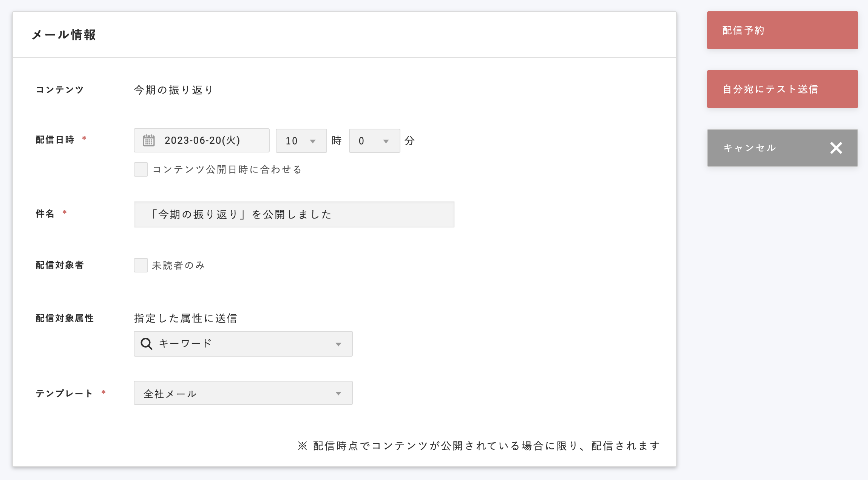Image resolution: width=868 pixels, height=480 pixels.
Task: Click the subject field 「今期の振り返り」を公開しました
Action: [294, 214]
